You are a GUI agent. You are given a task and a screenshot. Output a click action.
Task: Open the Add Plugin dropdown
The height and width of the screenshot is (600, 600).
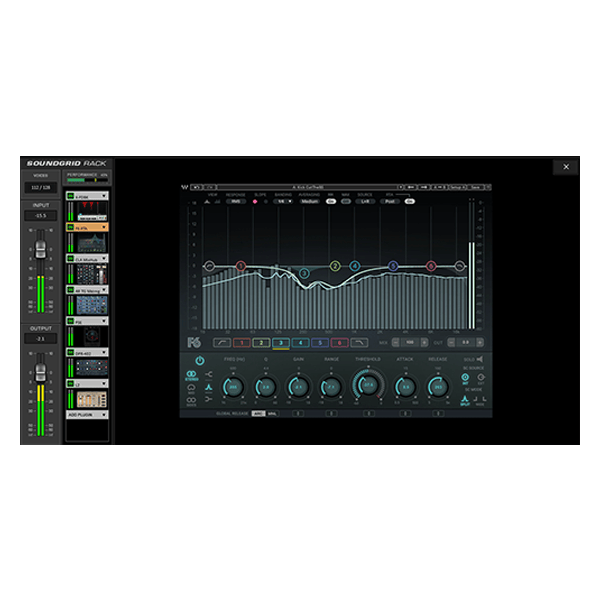(87, 415)
